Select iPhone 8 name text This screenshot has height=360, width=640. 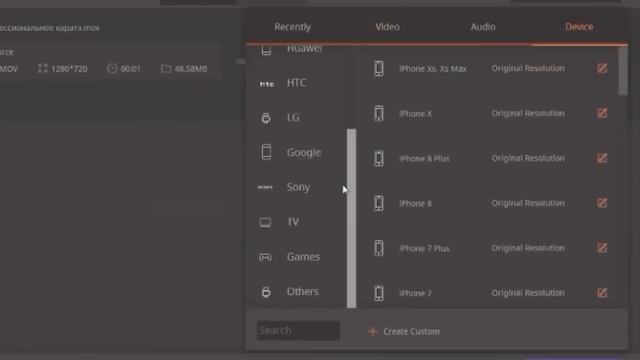(x=415, y=203)
